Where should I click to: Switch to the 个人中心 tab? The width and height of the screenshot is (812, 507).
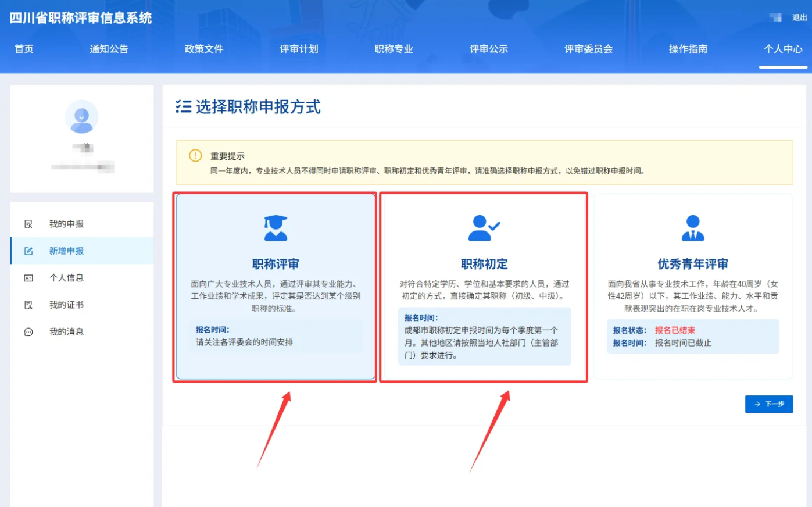[x=782, y=49]
